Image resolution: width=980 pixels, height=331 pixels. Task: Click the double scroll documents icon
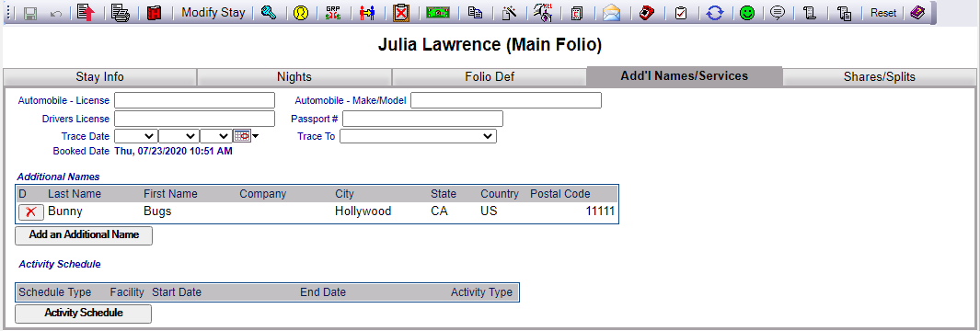click(845, 13)
